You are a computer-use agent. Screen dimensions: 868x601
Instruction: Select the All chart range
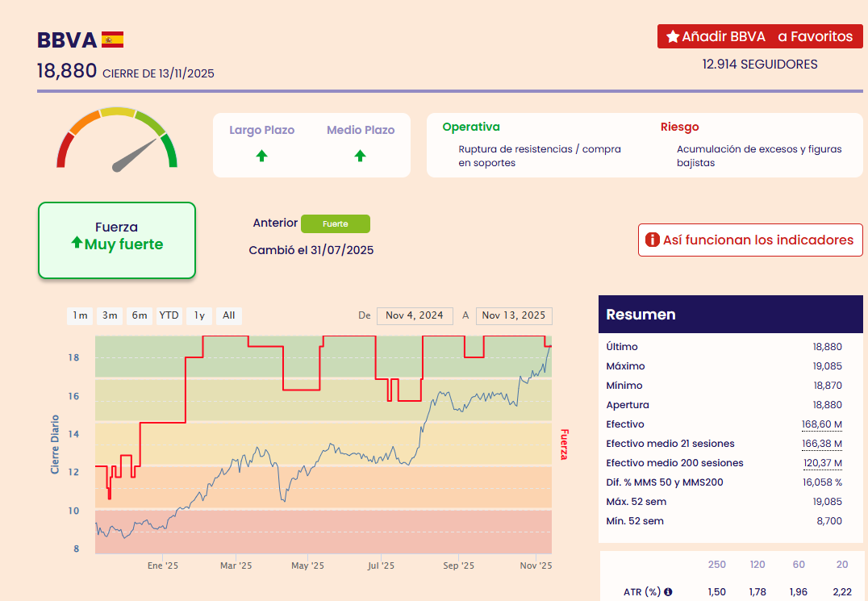click(228, 315)
